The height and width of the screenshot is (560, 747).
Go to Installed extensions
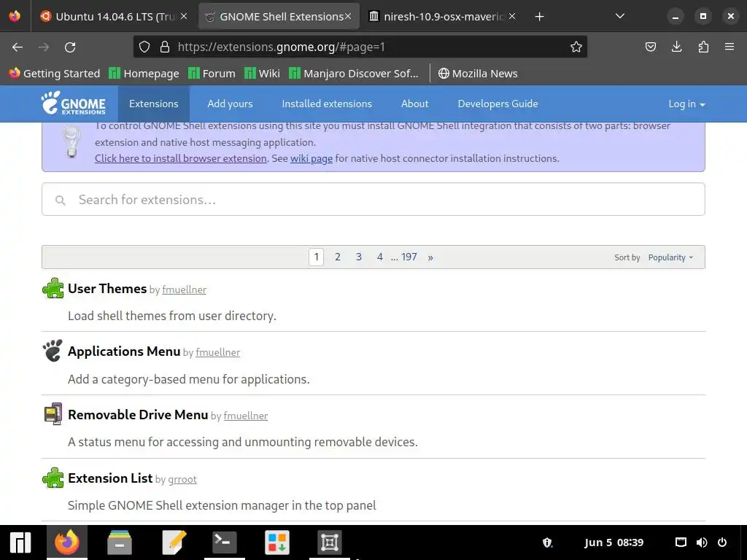[327, 104]
